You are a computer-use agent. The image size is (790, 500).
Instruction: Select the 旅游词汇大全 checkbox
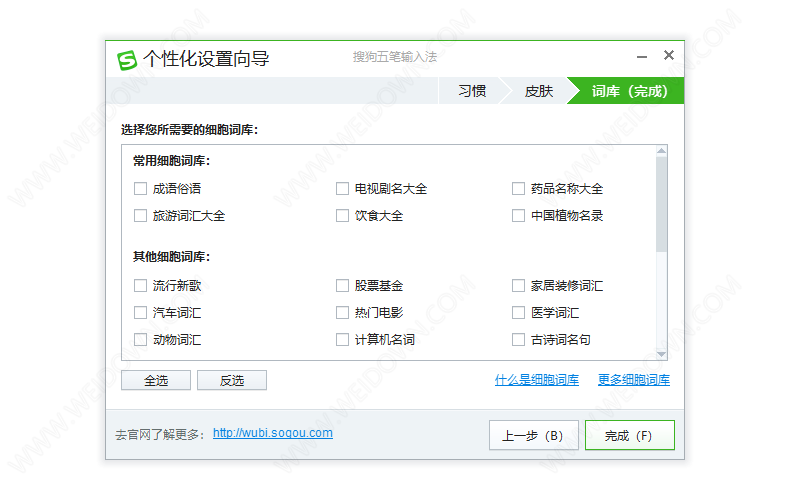pos(140,216)
